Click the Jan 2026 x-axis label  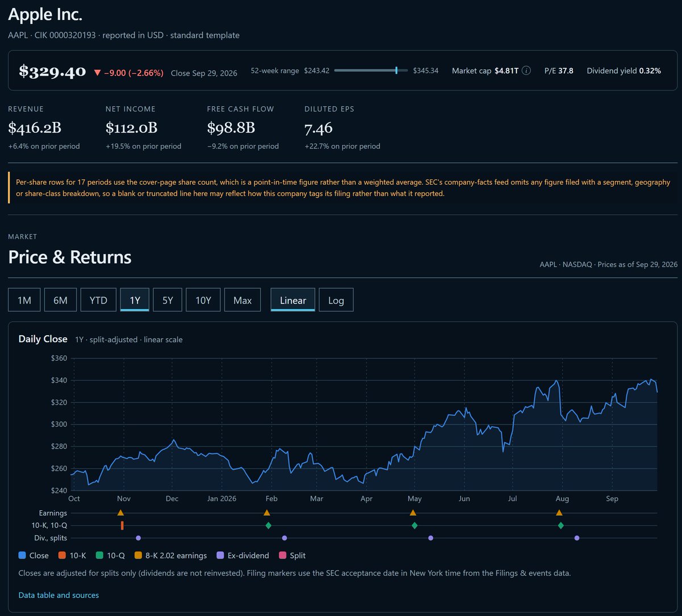(221, 498)
